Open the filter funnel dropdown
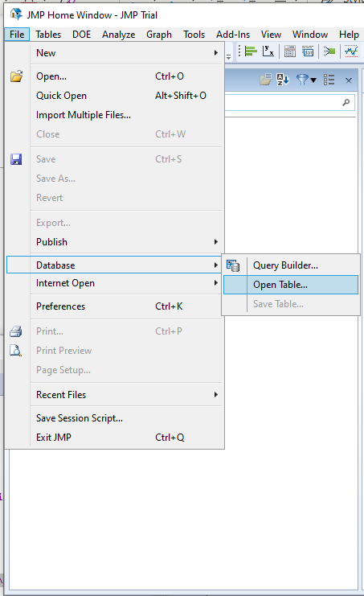Screen dimensions: 364x596 point(306,80)
